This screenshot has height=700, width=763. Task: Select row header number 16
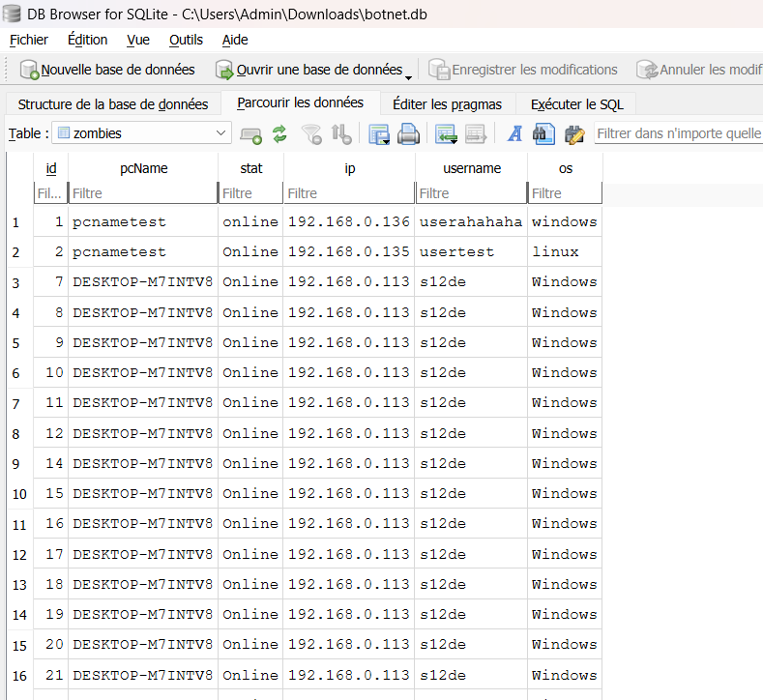(x=19, y=676)
